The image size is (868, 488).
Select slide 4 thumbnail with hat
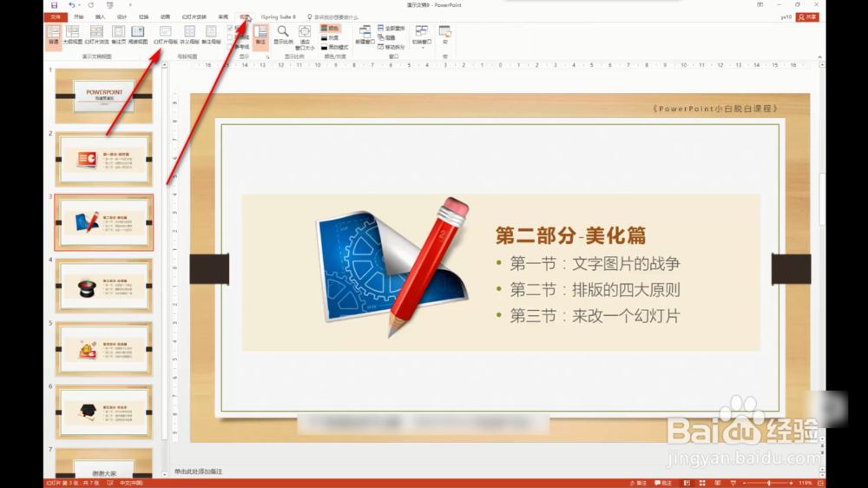pyautogui.click(x=104, y=286)
